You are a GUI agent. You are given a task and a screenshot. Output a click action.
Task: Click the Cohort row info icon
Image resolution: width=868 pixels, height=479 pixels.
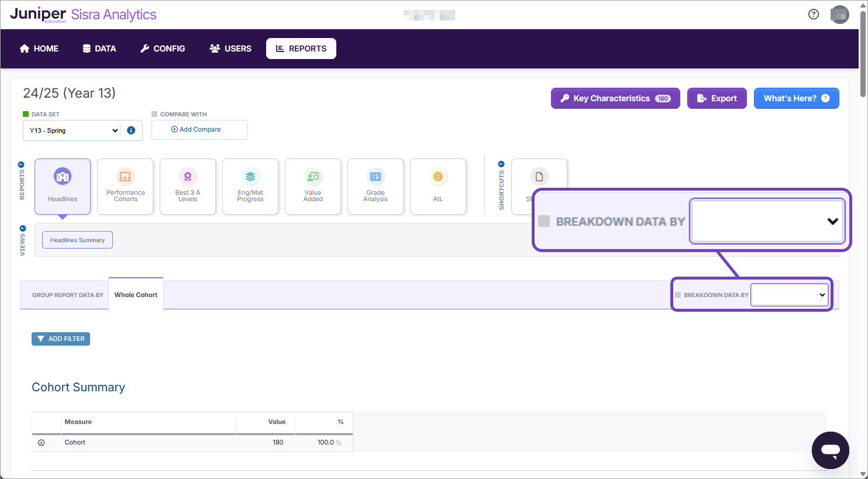coord(41,443)
